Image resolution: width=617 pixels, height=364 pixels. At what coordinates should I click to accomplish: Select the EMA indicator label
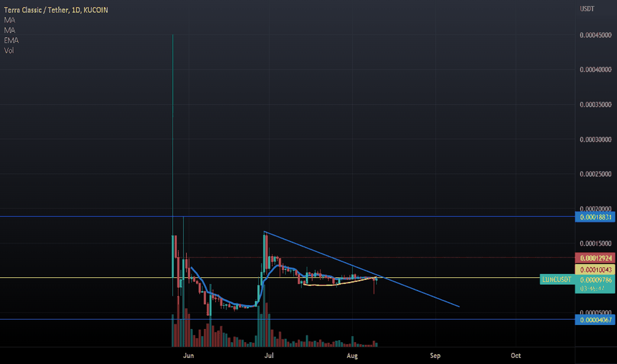(x=11, y=40)
